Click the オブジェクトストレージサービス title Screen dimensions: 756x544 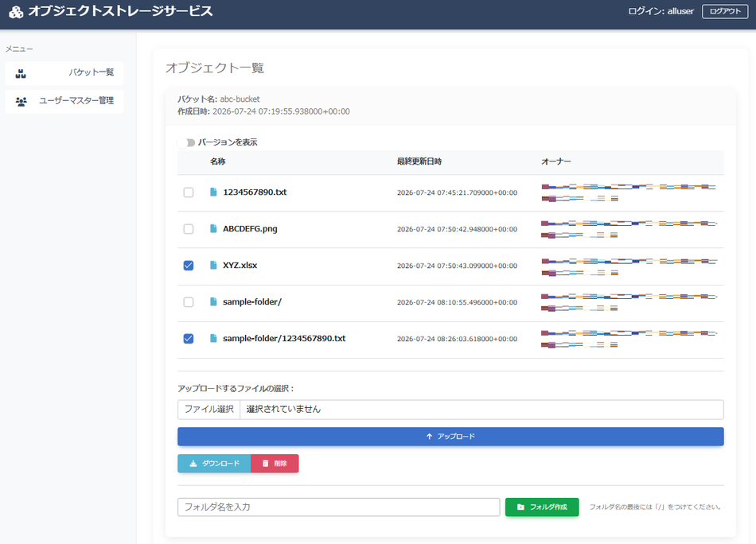pyautogui.click(x=120, y=12)
